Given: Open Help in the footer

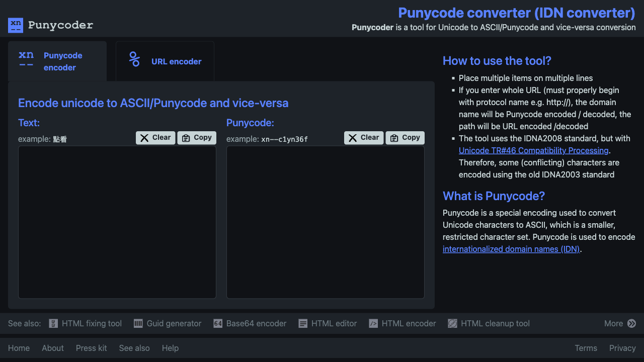Looking at the screenshot, I should 170,348.
